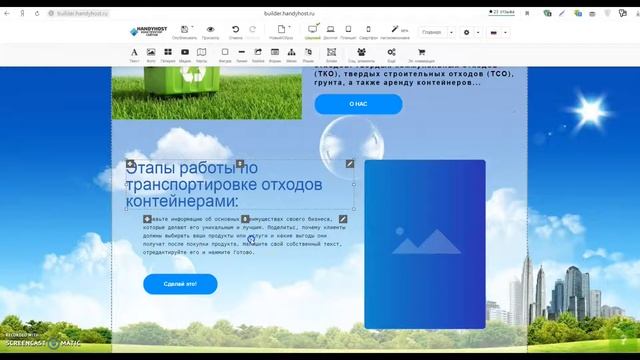
Task: Select the blue gradient image placeholder
Action: tap(425, 244)
